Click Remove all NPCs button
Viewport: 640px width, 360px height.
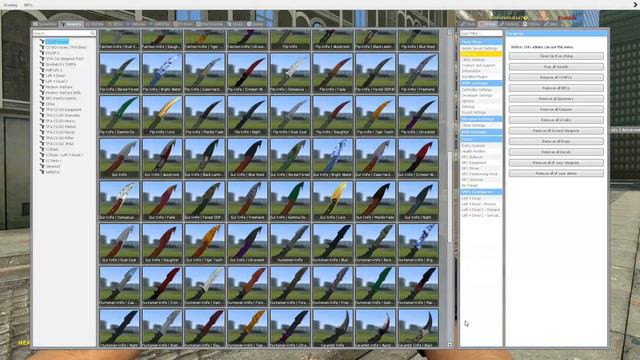click(x=556, y=88)
